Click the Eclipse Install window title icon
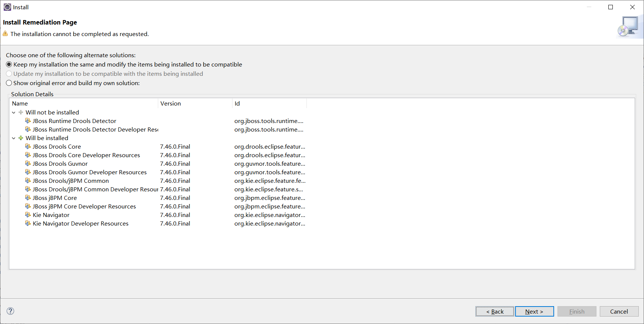This screenshot has height=324, width=644. point(7,7)
